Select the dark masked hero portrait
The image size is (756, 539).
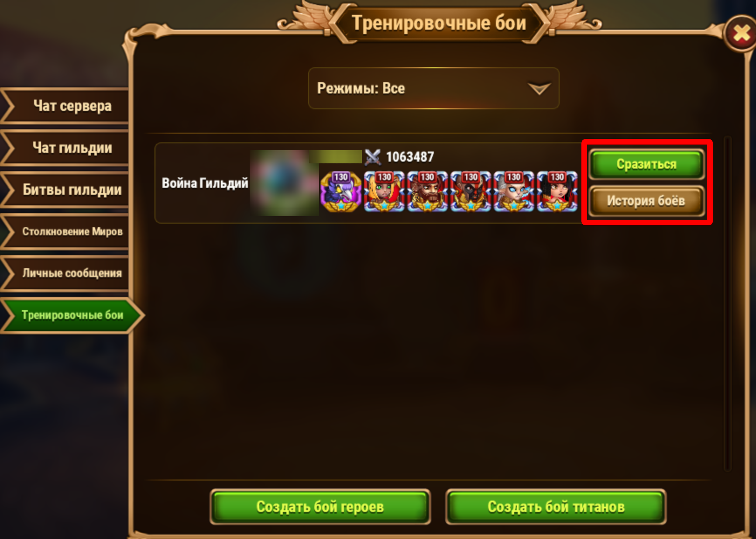pyautogui.click(x=471, y=192)
